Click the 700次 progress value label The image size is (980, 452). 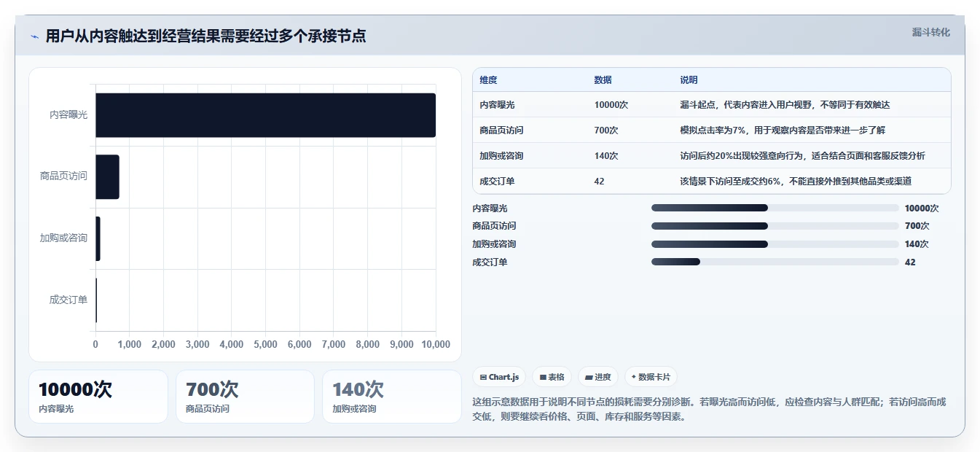coord(917,226)
